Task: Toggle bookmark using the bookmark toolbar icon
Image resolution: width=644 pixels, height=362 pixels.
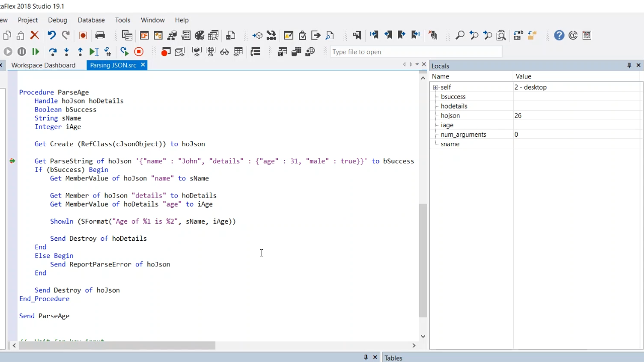Action: pos(357,35)
